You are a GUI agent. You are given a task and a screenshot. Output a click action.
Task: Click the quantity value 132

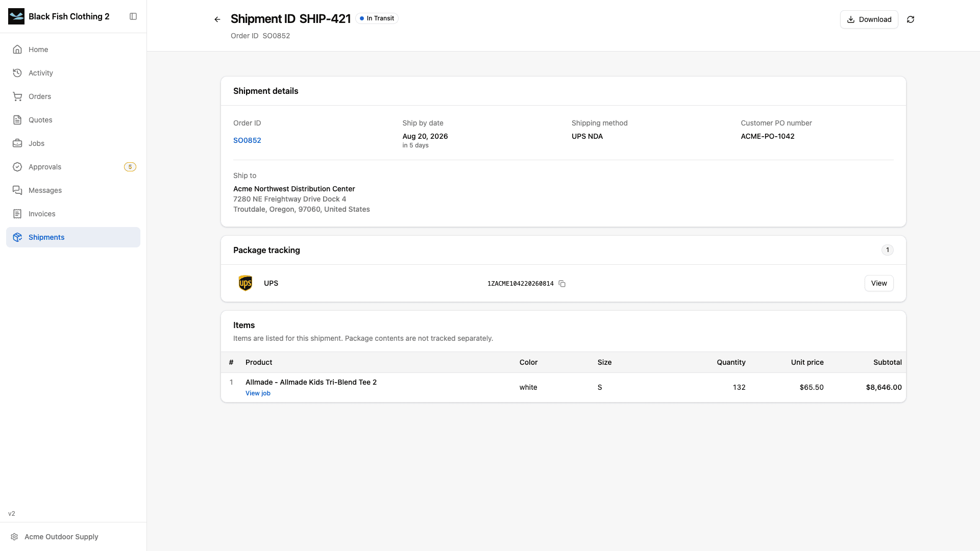pyautogui.click(x=739, y=387)
